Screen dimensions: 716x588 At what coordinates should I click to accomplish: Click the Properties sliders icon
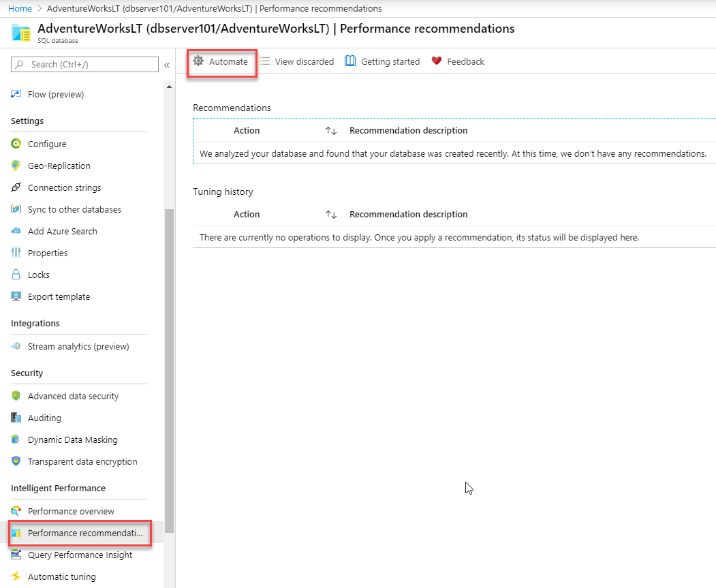16,253
